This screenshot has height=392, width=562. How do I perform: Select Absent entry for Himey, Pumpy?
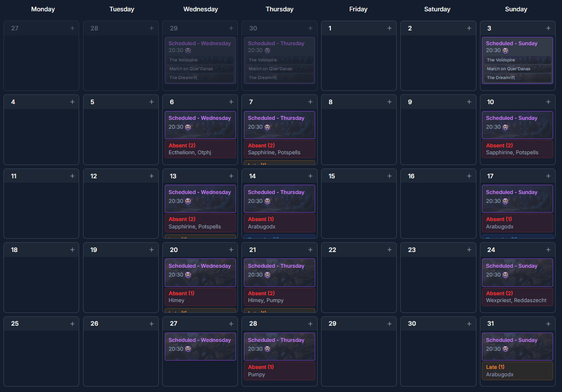point(279,297)
